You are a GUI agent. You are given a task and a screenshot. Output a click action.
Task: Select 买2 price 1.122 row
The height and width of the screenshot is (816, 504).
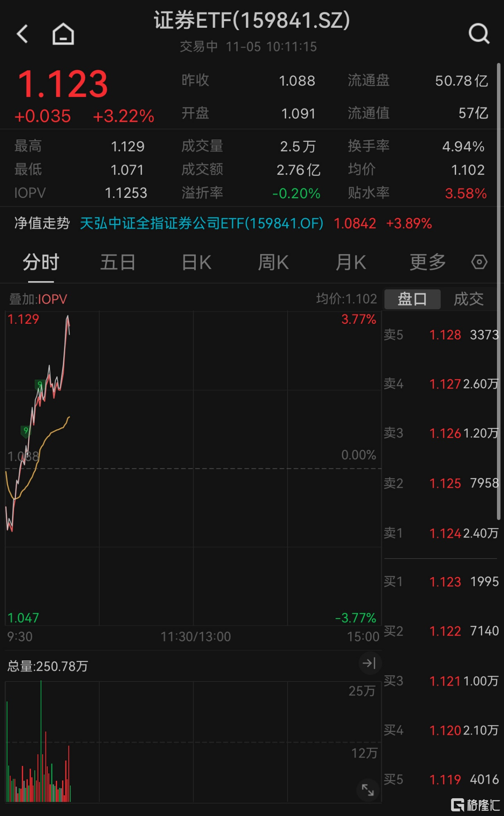tap(441, 631)
